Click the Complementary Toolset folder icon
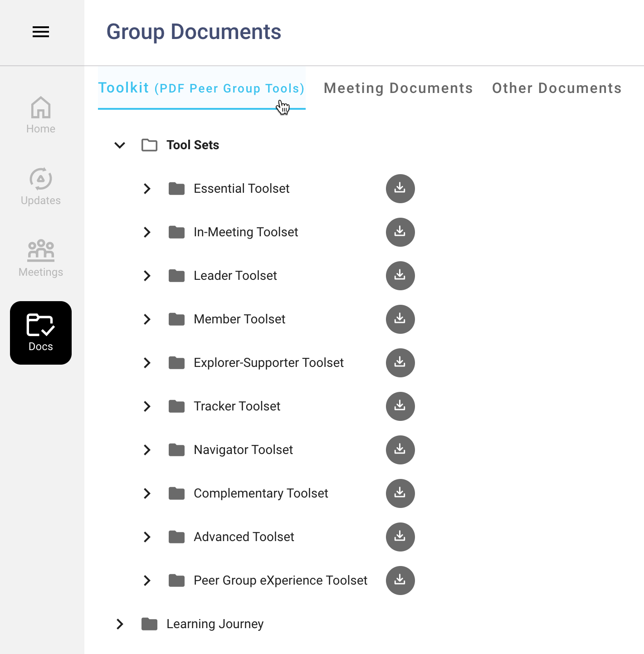Screen dimensions: 644x654 pyautogui.click(x=176, y=493)
